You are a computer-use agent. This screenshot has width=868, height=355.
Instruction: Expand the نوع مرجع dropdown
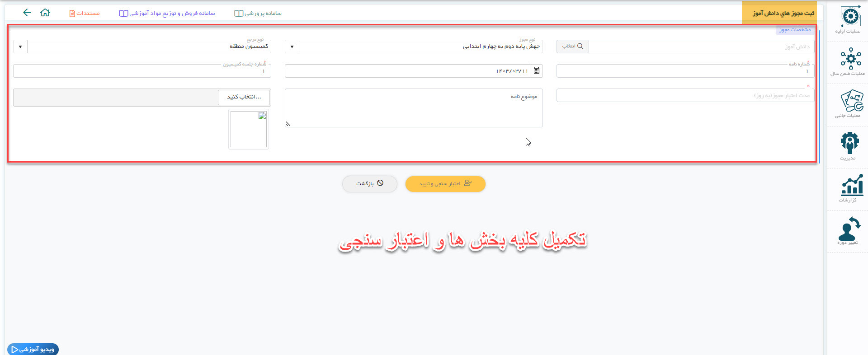20,47
